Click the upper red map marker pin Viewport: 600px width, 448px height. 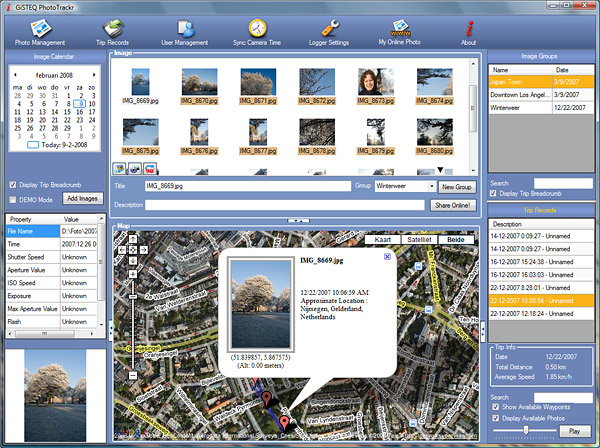(267, 398)
